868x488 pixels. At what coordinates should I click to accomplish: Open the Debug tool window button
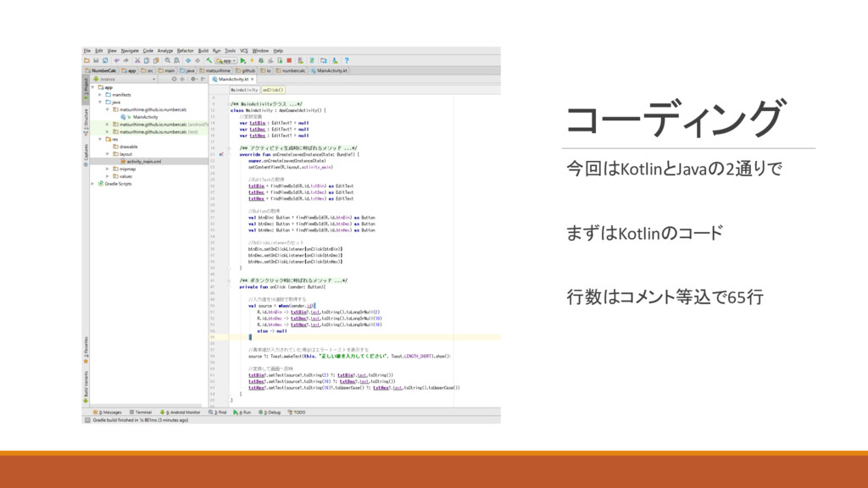(x=270, y=413)
